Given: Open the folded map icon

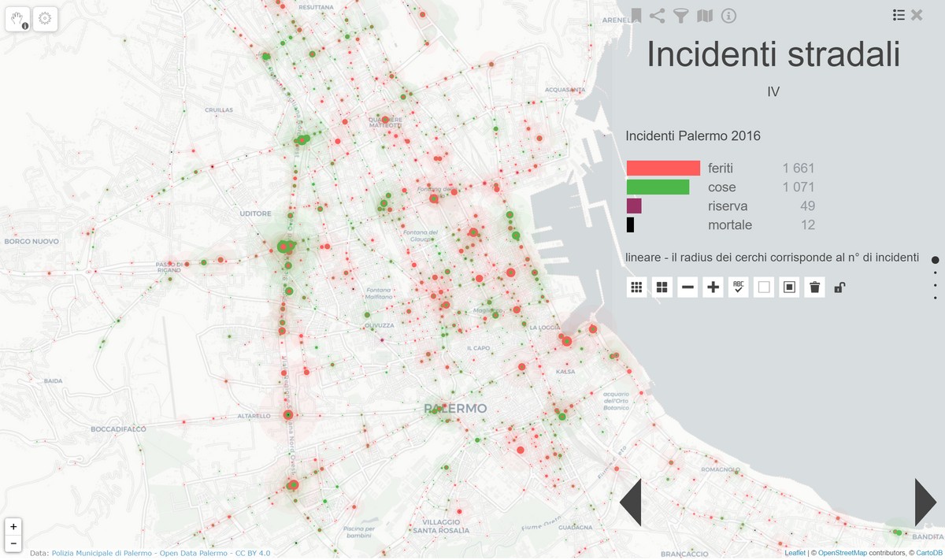Looking at the screenshot, I should point(705,15).
